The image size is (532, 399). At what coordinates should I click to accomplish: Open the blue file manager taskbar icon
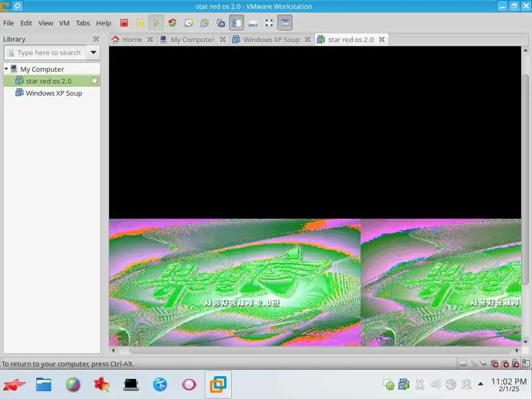pos(44,385)
